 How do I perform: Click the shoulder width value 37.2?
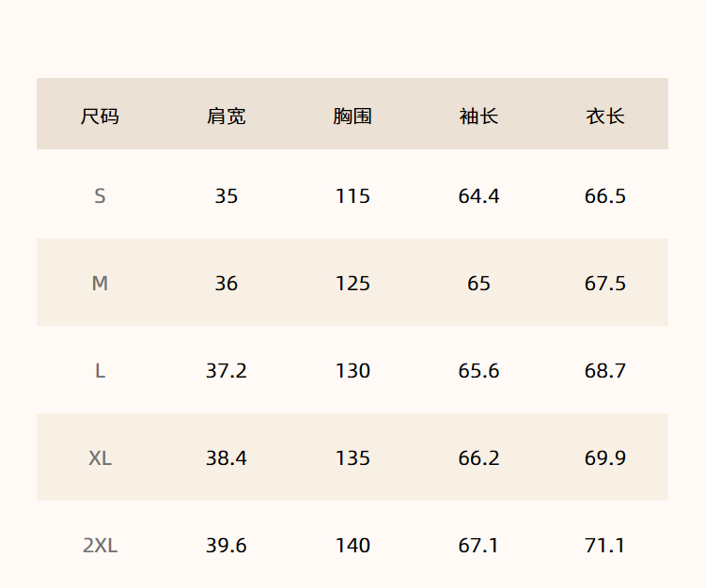click(227, 371)
